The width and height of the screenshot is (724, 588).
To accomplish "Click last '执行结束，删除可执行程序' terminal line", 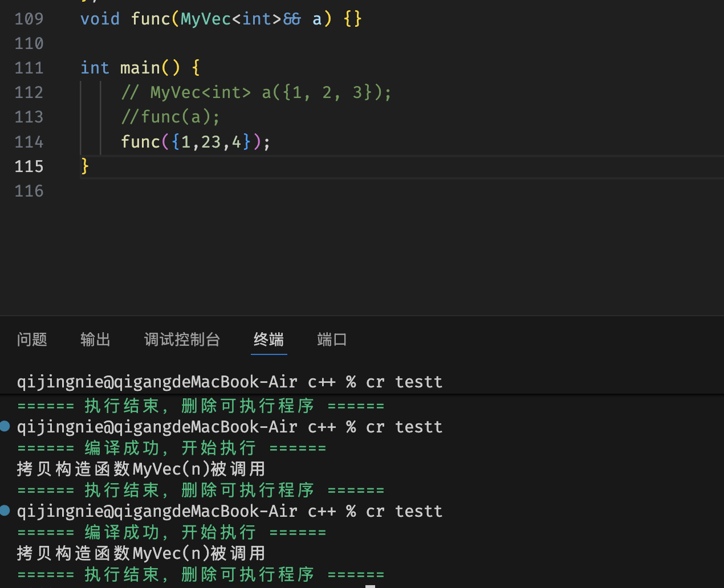I will 201,574.
